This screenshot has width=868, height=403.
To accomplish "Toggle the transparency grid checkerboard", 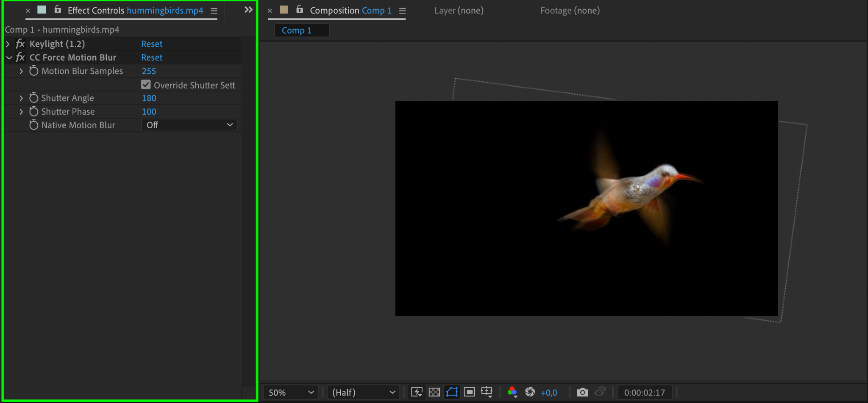I will pyautogui.click(x=434, y=392).
